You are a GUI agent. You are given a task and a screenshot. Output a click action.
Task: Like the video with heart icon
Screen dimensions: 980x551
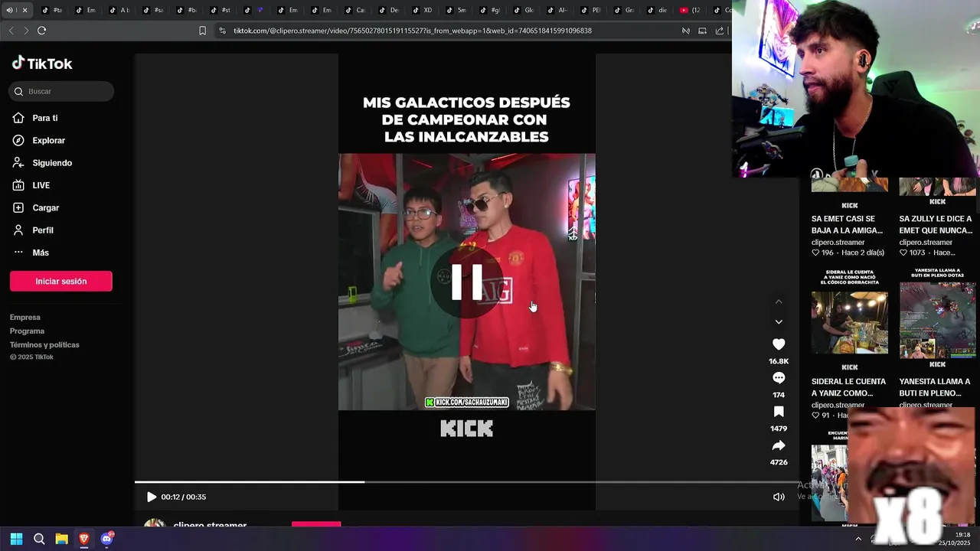779,344
